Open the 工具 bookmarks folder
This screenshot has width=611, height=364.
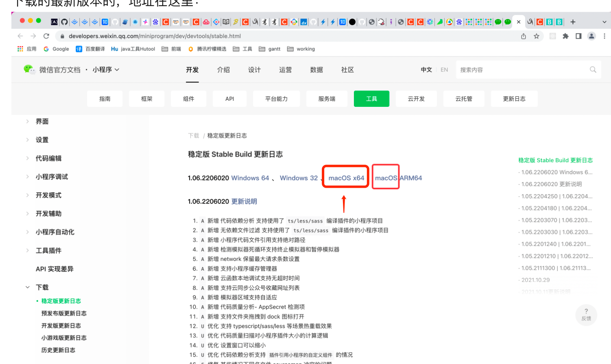(x=242, y=49)
